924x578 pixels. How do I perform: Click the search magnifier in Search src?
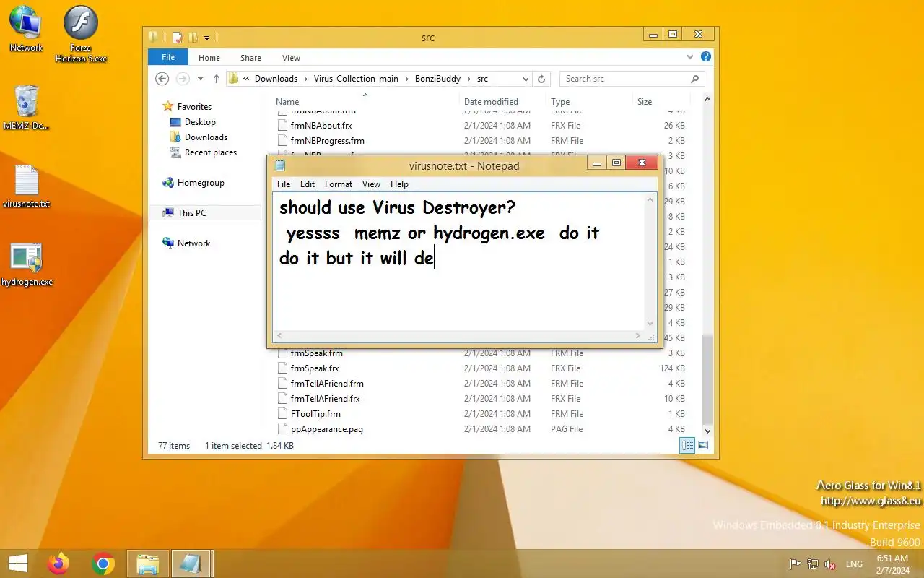coord(695,79)
